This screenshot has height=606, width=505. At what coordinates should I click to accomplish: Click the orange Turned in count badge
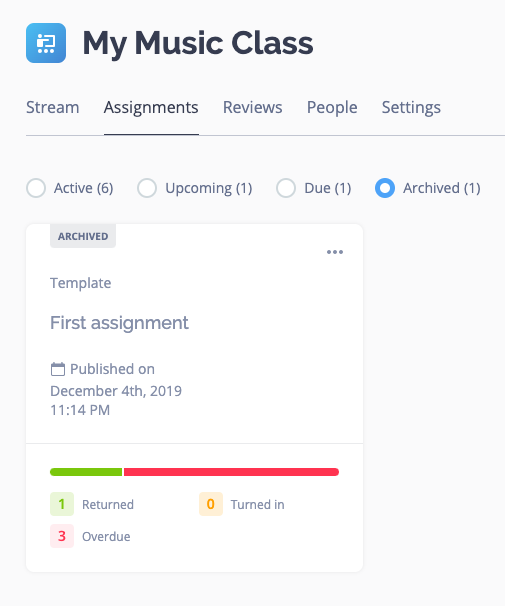pyautogui.click(x=211, y=504)
